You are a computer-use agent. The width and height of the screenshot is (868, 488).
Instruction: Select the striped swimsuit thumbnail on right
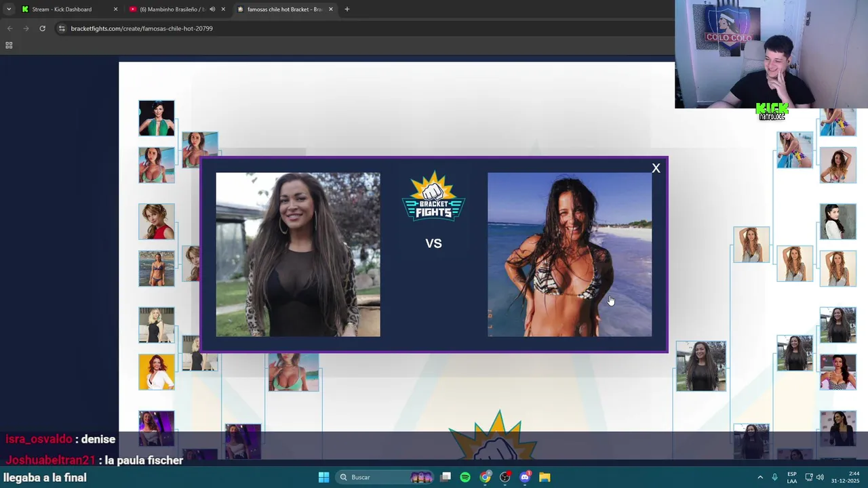pos(837,372)
